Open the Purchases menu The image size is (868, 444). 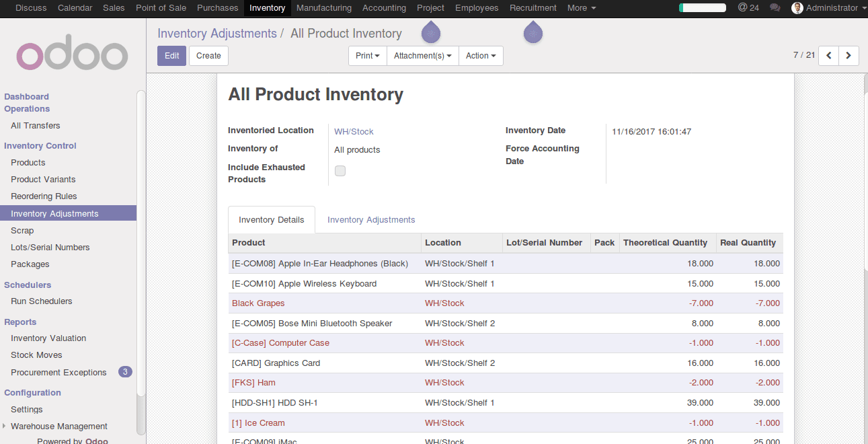pos(218,8)
